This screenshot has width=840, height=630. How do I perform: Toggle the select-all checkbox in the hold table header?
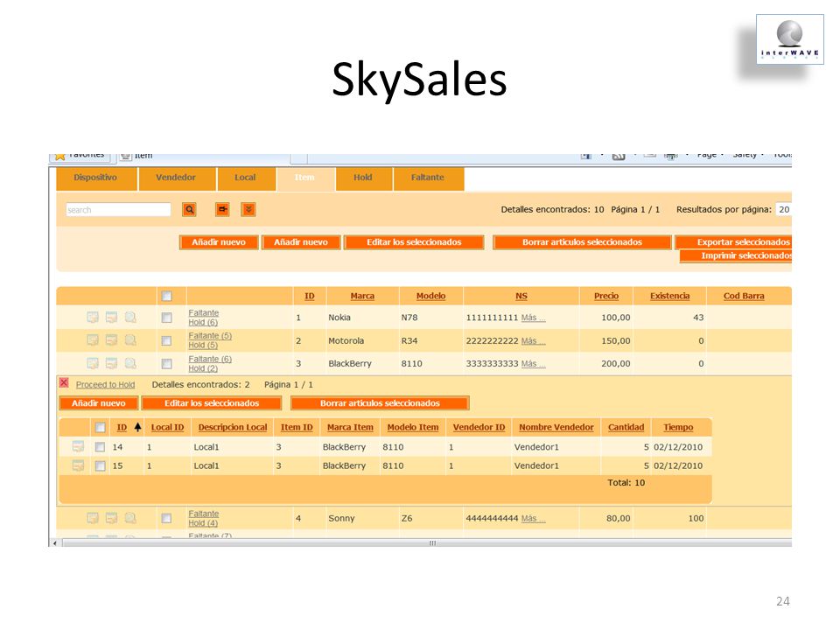coord(100,427)
